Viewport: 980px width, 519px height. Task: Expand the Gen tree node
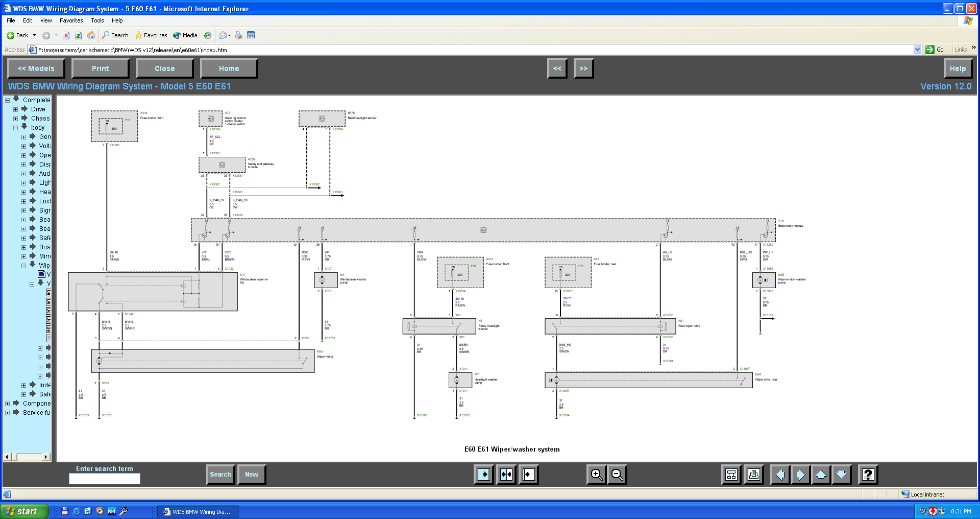(x=23, y=137)
